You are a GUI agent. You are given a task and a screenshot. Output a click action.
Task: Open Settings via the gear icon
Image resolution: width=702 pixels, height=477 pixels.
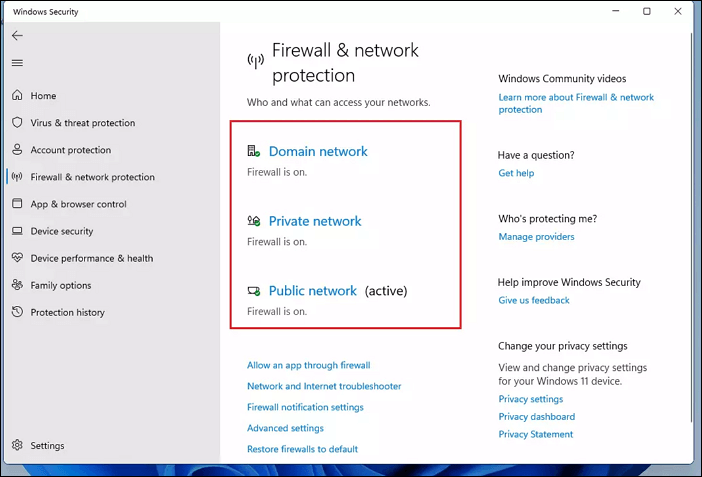point(17,445)
